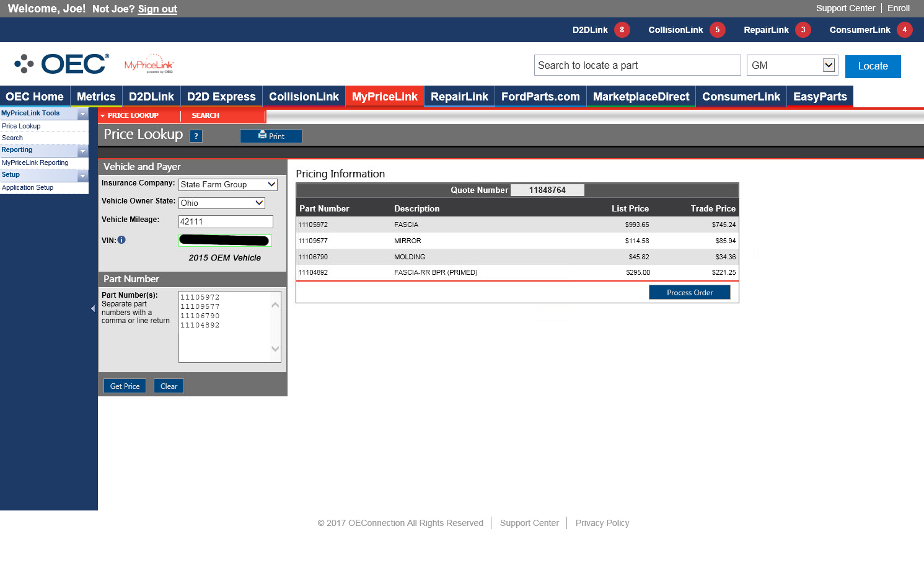The width and height of the screenshot is (924, 570).
Task: Click the RepairLink notification badge showing 3
Action: coord(803,30)
